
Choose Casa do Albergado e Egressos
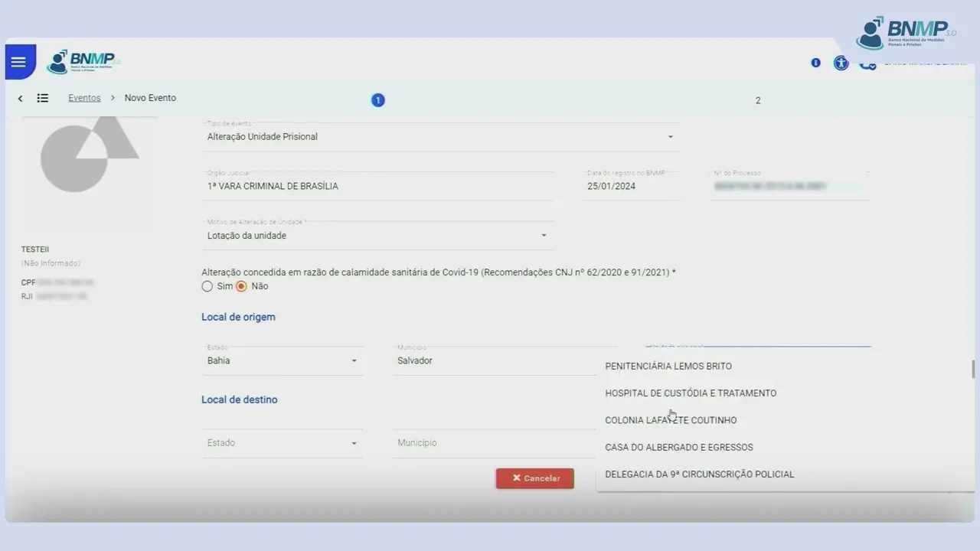786,447
